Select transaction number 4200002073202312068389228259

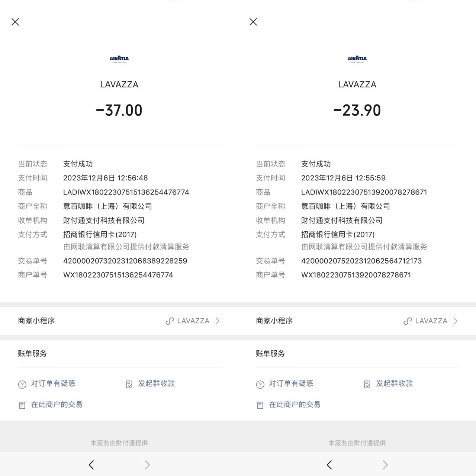click(x=125, y=261)
